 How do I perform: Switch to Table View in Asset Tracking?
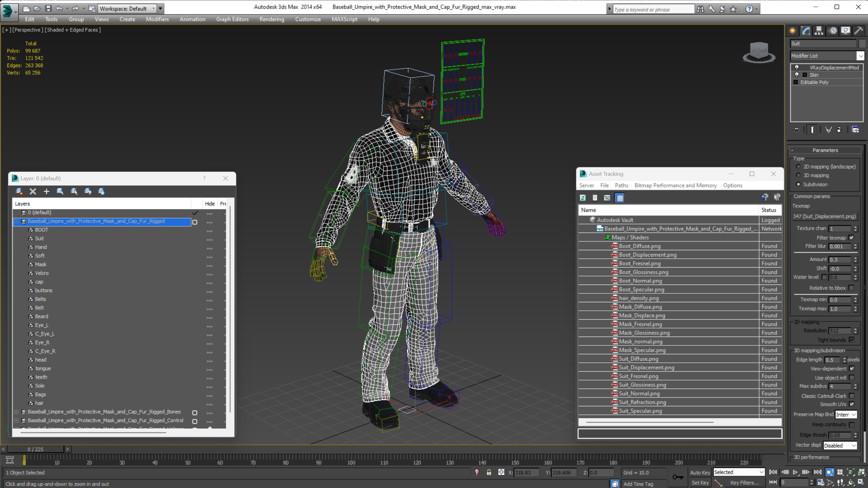620,198
